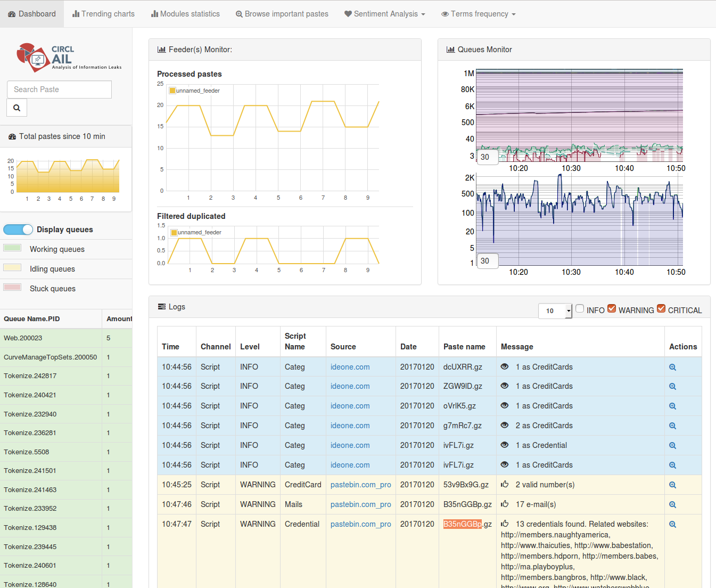716x588 pixels.
Task: Click thumbs-up icon in 53v9Bx9G.gz row
Action: (x=505, y=484)
